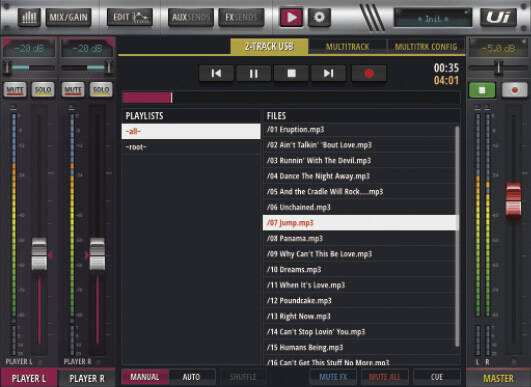Solo the Player L channel
Image resolution: width=531 pixels, height=387 pixels.
[x=43, y=90]
